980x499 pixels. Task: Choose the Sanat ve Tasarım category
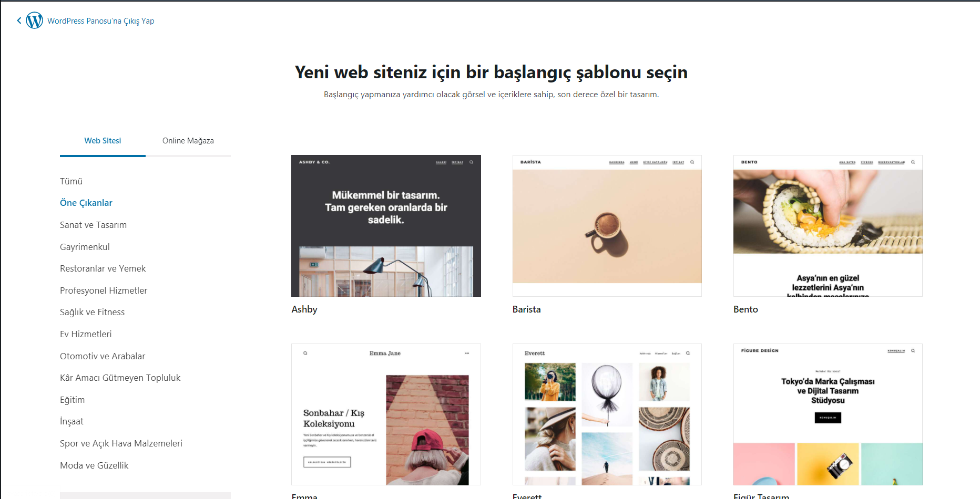coord(93,225)
